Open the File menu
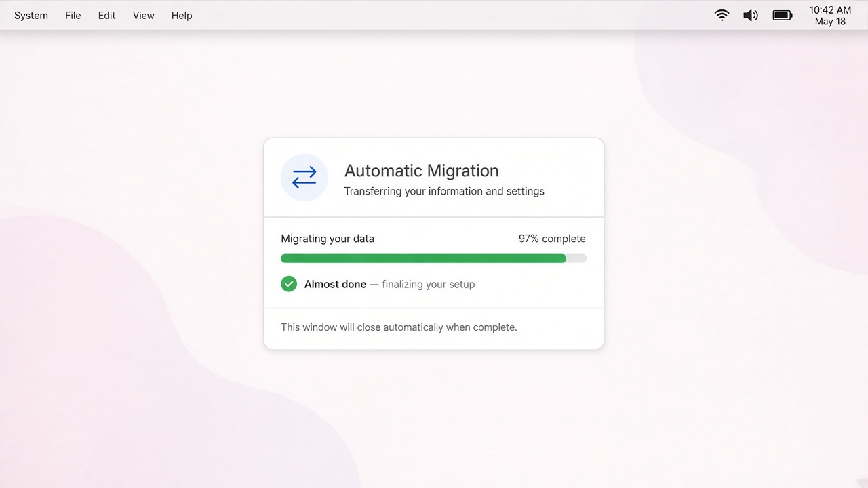 (x=73, y=15)
